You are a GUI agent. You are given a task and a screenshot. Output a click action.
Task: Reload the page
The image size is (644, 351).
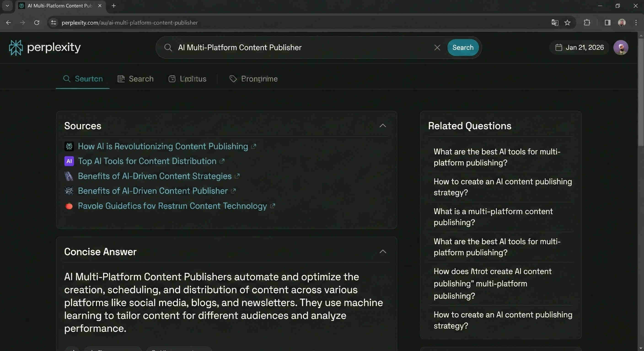click(x=37, y=22)
